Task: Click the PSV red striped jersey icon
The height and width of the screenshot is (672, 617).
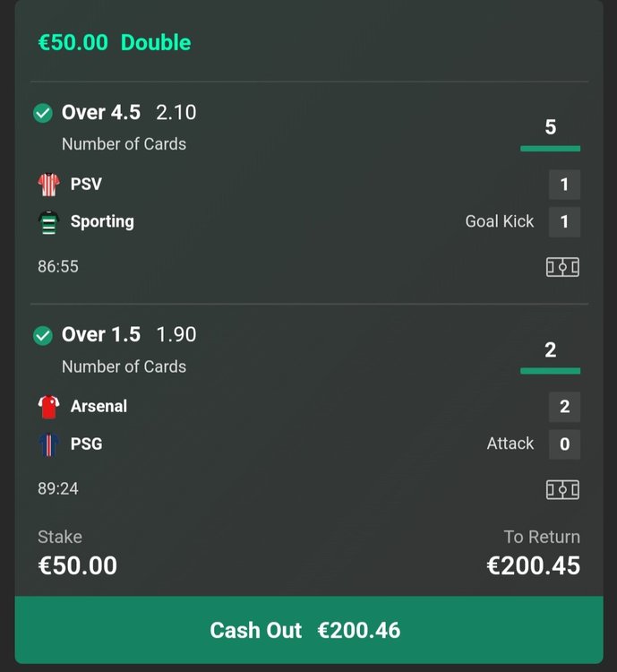Action: 49,185
